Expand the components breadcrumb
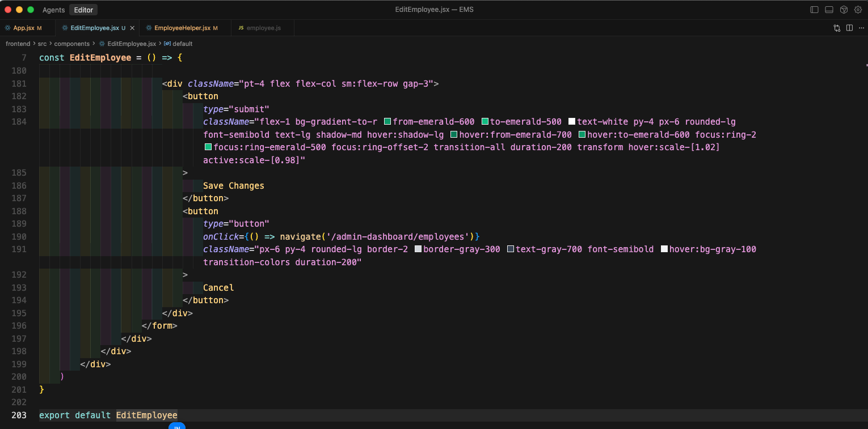 (x=72, y=44)
